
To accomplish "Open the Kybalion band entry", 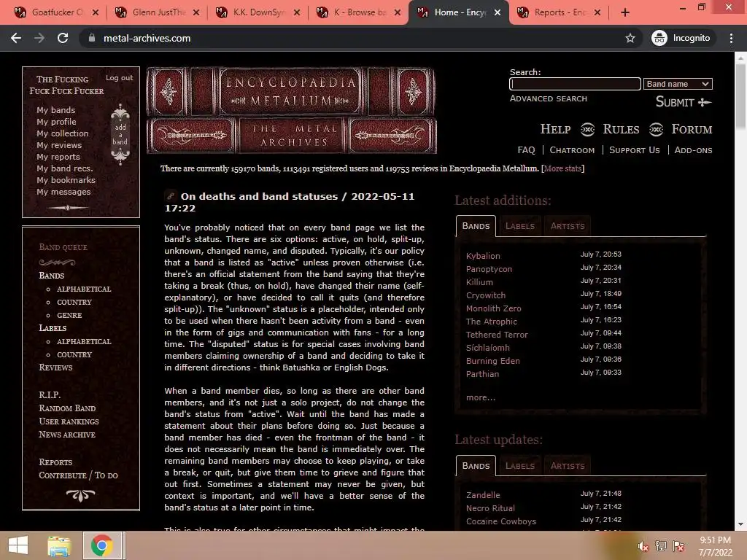I will tap(483, 256).
